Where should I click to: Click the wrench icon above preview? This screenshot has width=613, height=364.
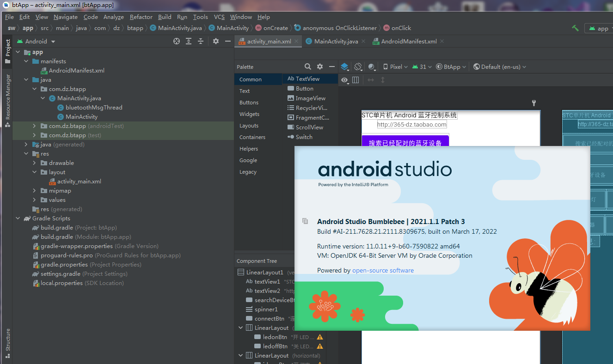[533, 103]
